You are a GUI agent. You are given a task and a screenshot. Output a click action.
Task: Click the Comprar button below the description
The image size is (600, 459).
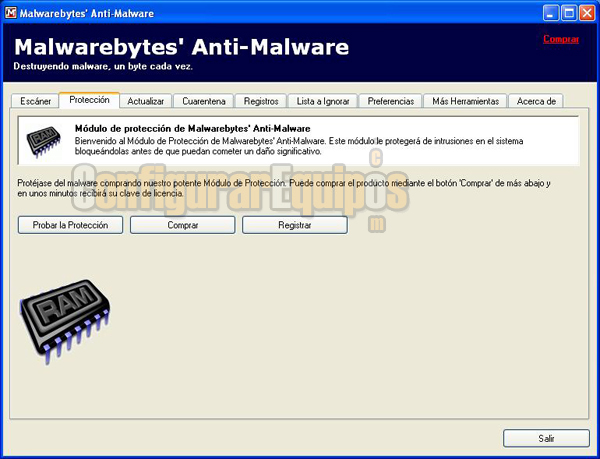[183, 225]
